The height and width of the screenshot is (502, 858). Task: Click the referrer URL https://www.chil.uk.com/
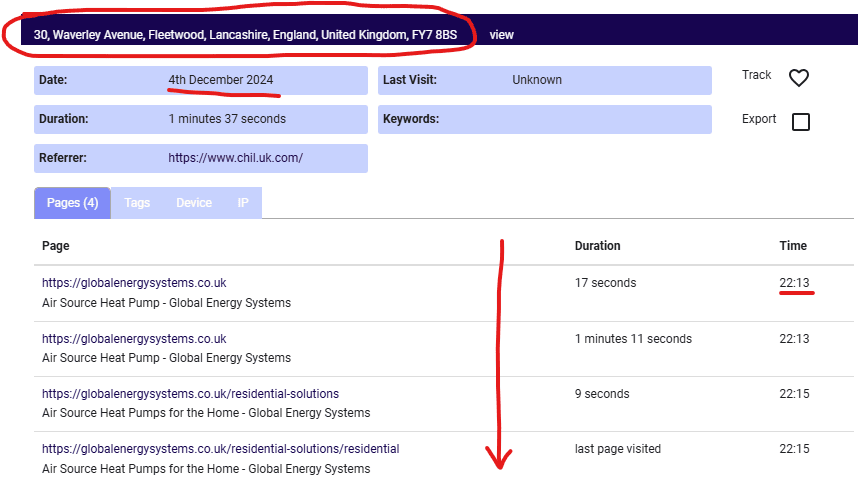pyautogui.click(x=235, y=158)
